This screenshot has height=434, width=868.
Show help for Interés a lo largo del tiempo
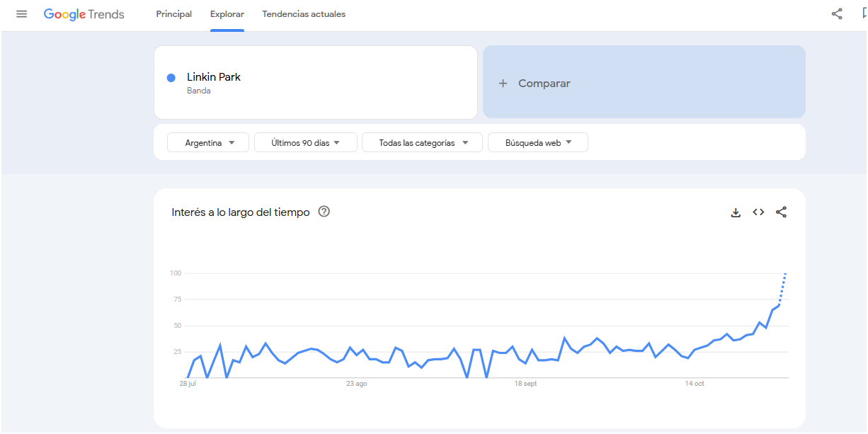click(x=324, y=212)
